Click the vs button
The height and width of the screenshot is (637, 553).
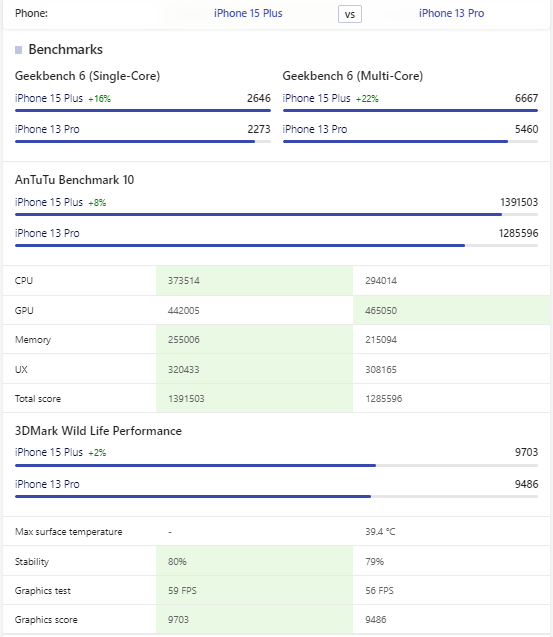(x=350, y=14)
